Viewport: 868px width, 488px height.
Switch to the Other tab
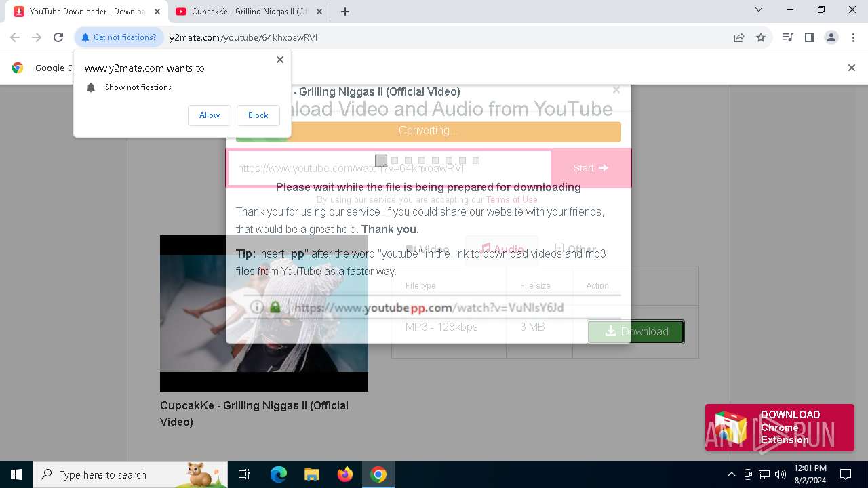coord(575,249)
